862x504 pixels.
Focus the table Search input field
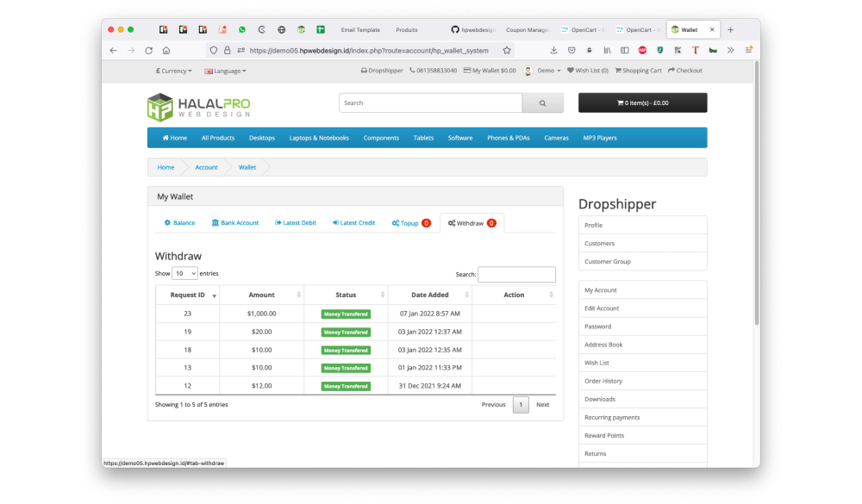pyautogui.click(x=516, y=274)
